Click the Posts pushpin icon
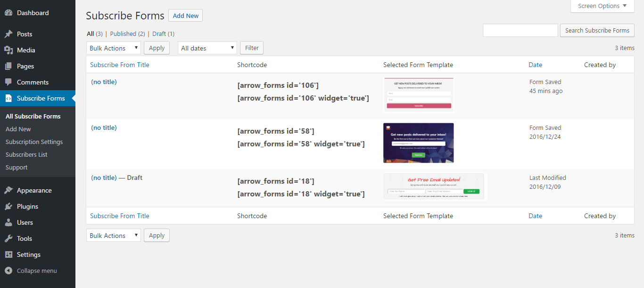The width and height of the screenshot is (644, 288). [8, 34]
